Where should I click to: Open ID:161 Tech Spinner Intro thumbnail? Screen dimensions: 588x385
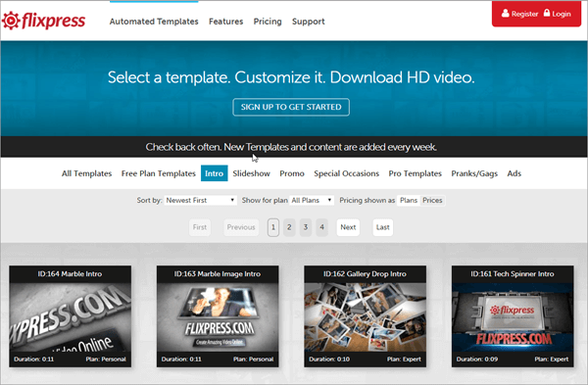tap(513, 317)
